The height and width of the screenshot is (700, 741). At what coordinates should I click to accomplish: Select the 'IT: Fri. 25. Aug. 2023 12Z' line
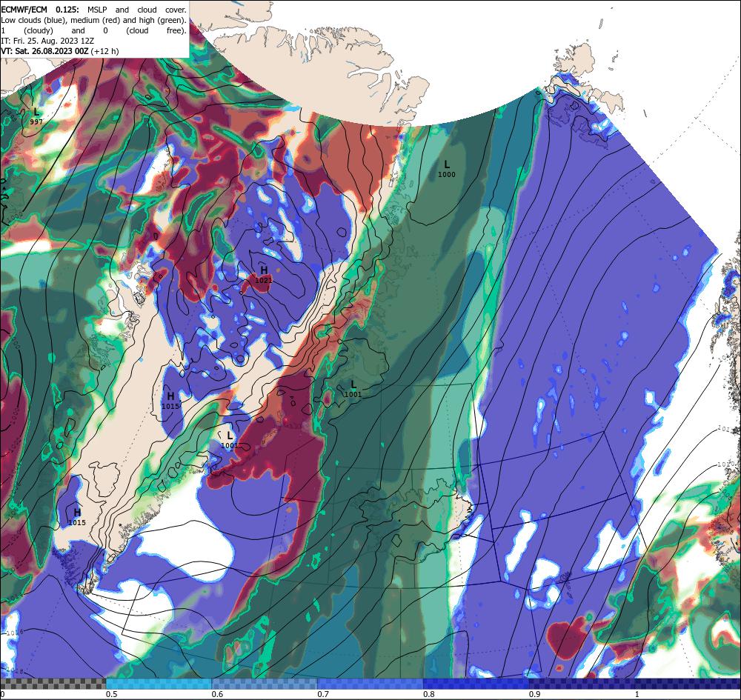coord(47,41)
